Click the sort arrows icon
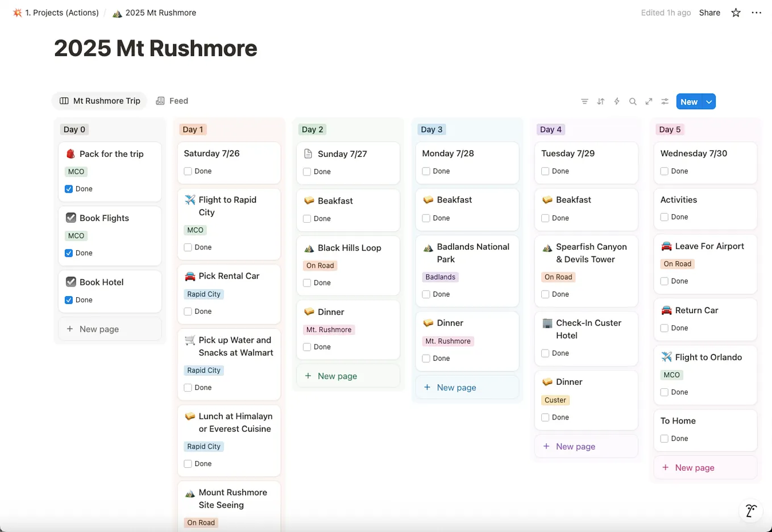 600,101
